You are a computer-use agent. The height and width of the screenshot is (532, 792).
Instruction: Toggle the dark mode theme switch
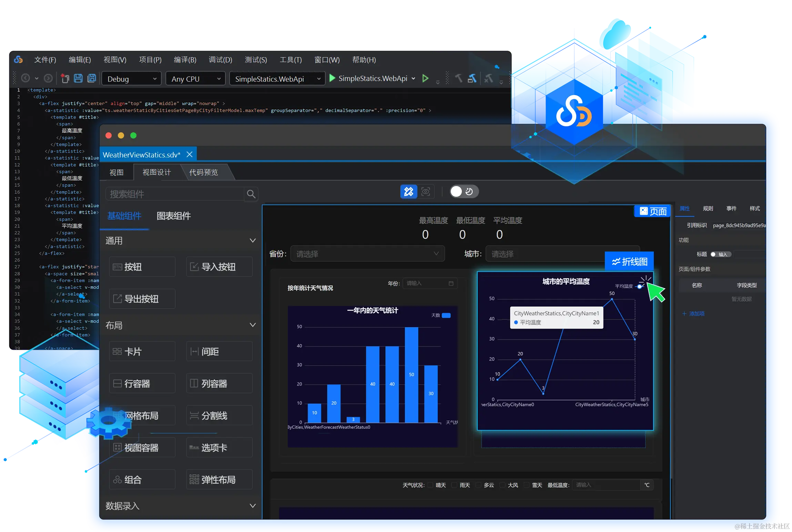click(464, 192)
